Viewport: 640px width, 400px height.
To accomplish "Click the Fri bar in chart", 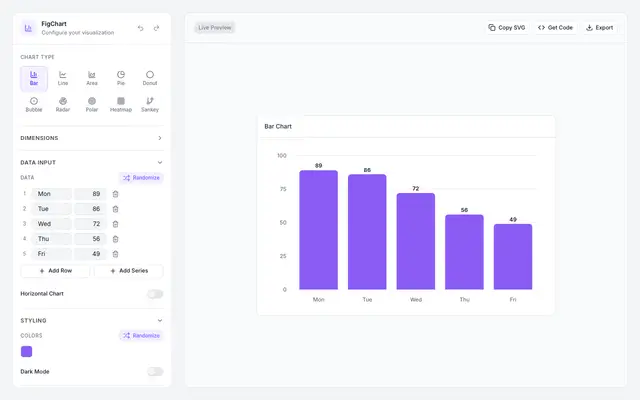I will coord(513,257).
